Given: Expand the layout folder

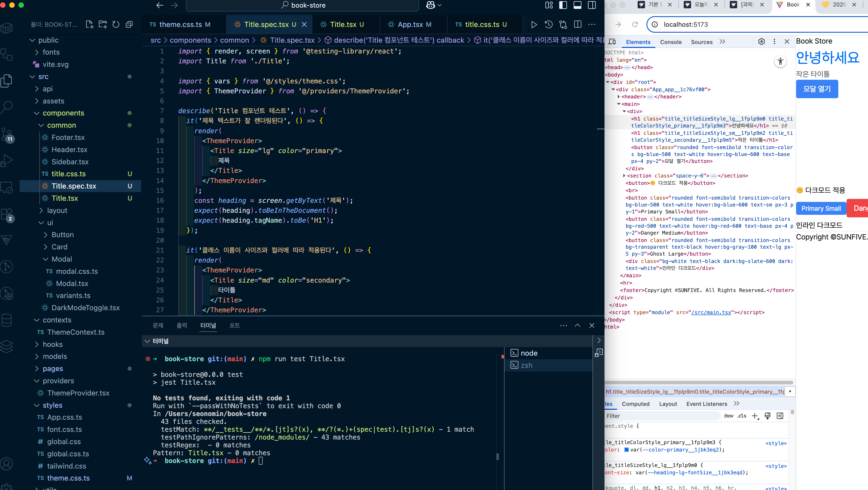Looking at the screenshot, I should point(41,210).
